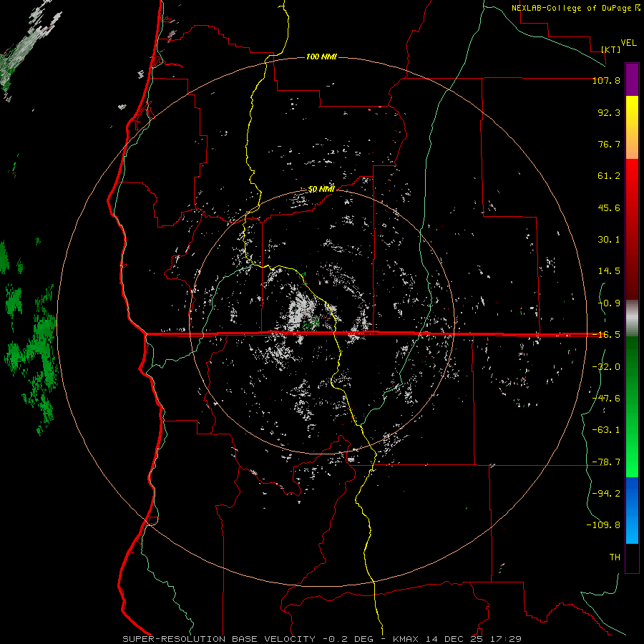Click the 50 NMI range ring label
Image resolution: width=644 pixels, height=644 pixels.
click(x=321, y=190)
